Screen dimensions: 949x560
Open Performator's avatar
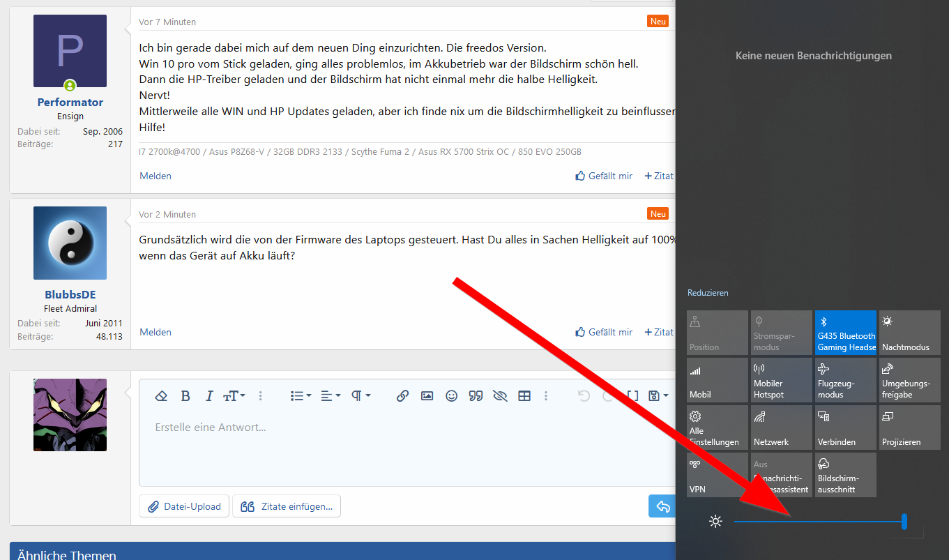pyautogui.click(x=70, y=51)
